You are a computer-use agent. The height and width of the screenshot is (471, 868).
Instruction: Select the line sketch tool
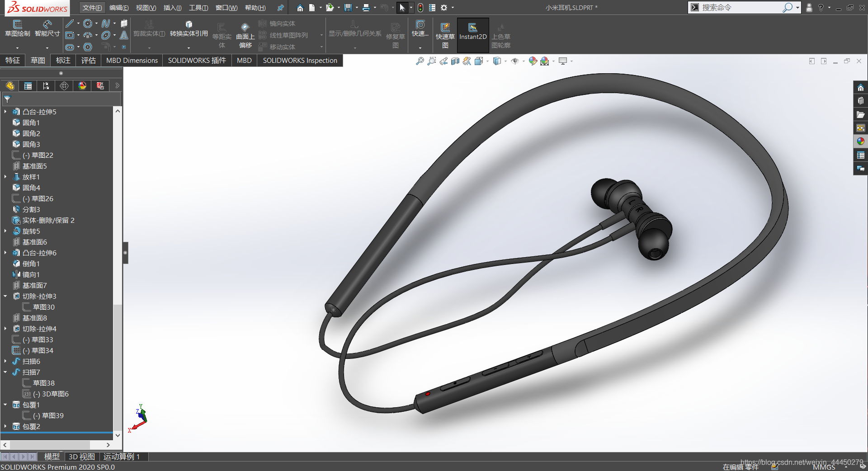pos(69,24)
